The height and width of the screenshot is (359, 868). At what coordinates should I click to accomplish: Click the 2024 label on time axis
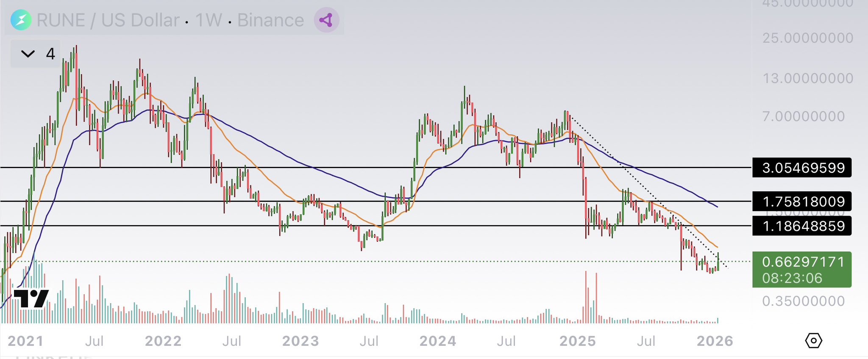[437, 341]
